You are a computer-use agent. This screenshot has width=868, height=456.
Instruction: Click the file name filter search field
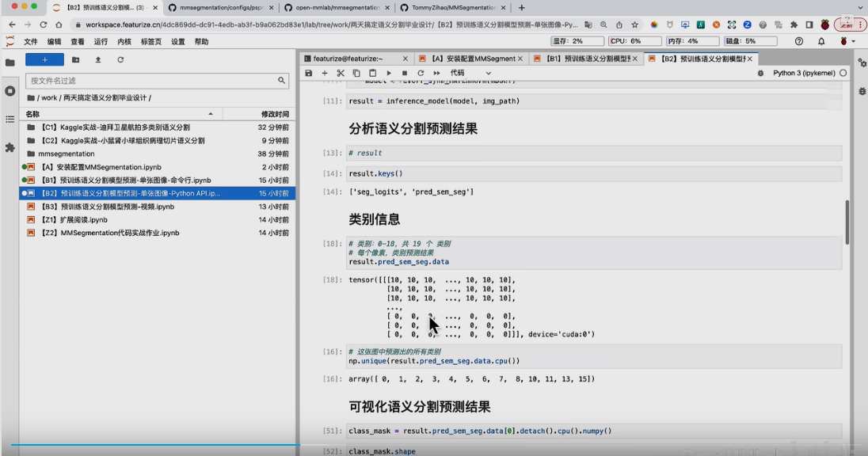click(x=150, y=81)
